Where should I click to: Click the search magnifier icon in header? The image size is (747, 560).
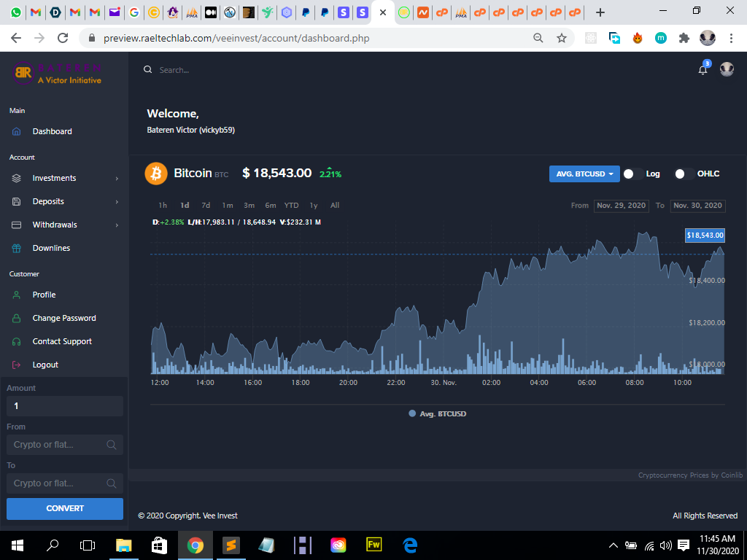click(147, 69)
